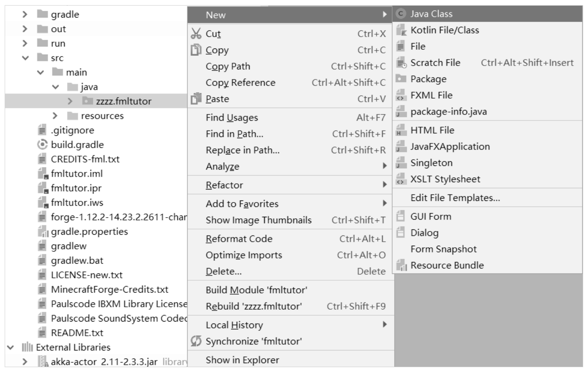The height and width of the screenshot is (370, 588).
Task: Click Show in Explorer
Action: [x=242, y=360]
